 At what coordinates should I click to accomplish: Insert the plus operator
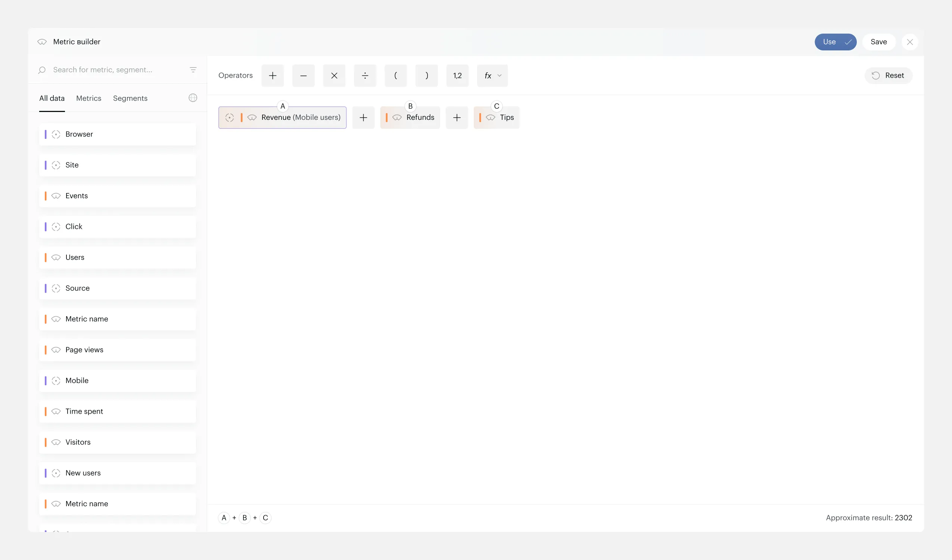(273, 75)
